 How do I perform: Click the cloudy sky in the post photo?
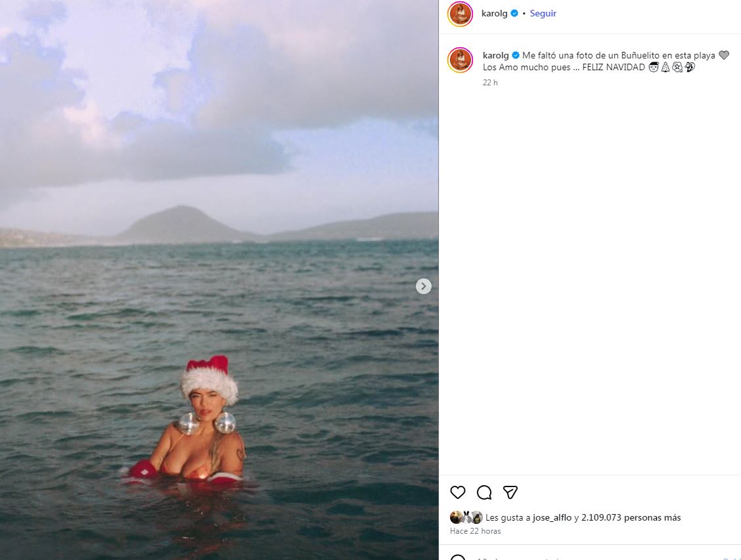197,98
